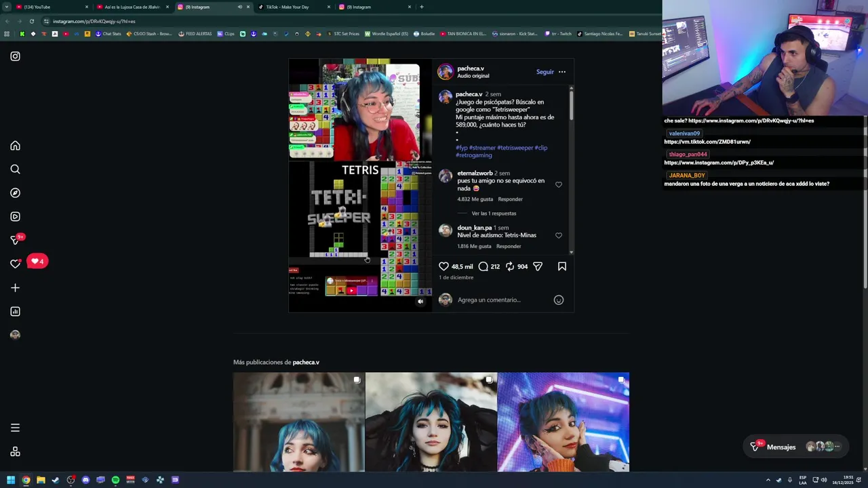Open post comments bubble icon
The image size is (868, 488).
tap(483, 266)
